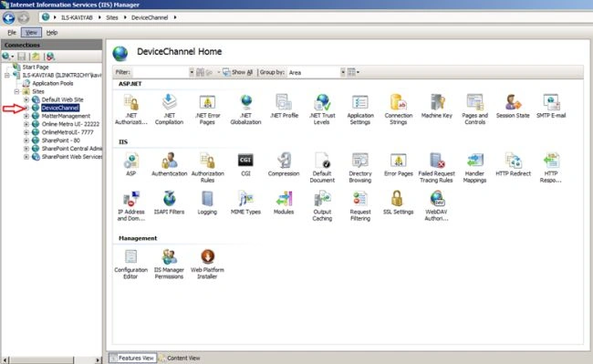This screenshot has height=364, width=593.
Task: Switch to Content View tab
Action: point(179,358)
